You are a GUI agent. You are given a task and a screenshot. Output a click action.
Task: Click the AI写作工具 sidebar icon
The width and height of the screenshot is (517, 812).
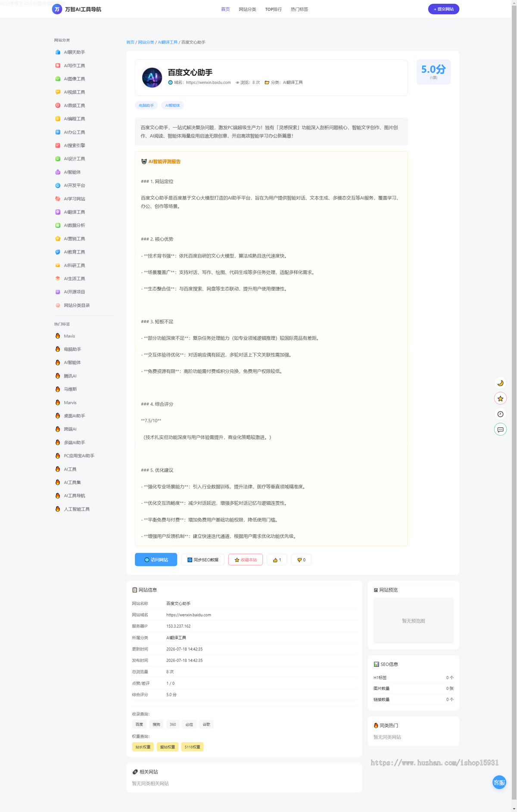coord(58,66)
